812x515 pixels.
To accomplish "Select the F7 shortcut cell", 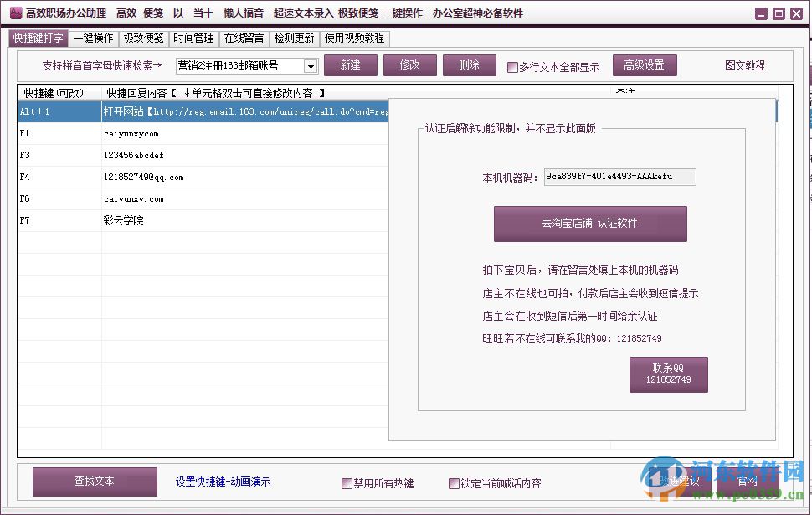I will coord(59,221).
